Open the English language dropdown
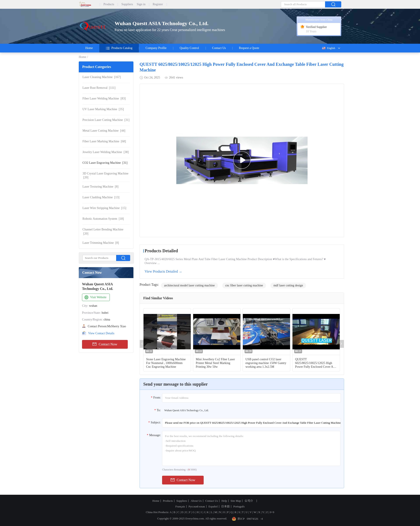Screen dimensions: 420x526 click(x=331, y=48)
